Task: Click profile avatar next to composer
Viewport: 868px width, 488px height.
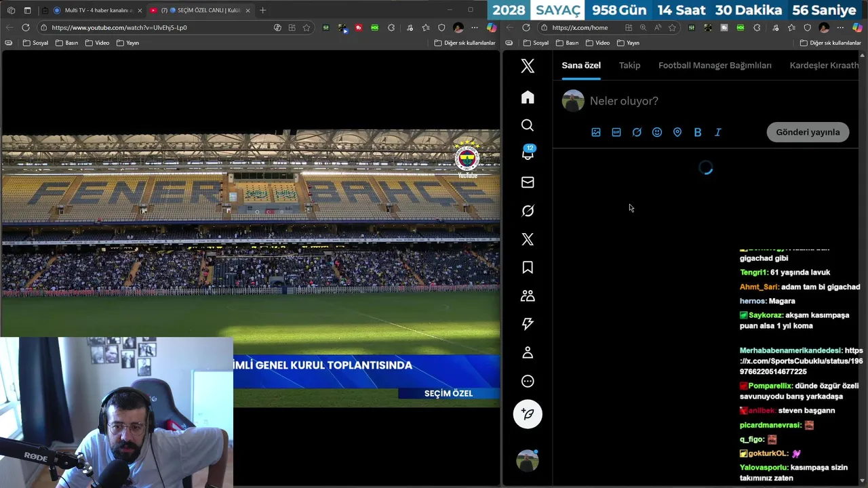Action: pyautogui.click(x=573, y=100)
